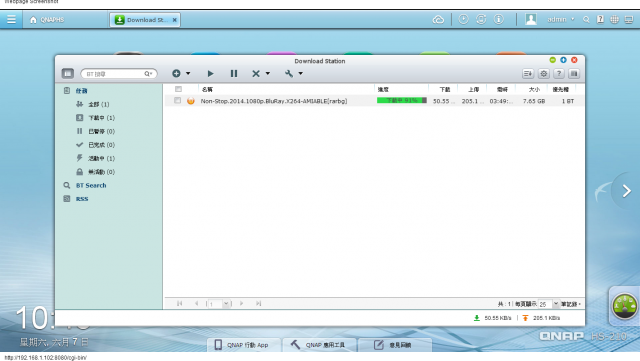Click the green 91% progress bar
The width and height of the screenshot is (640, 361).
[x=402, y=100]
